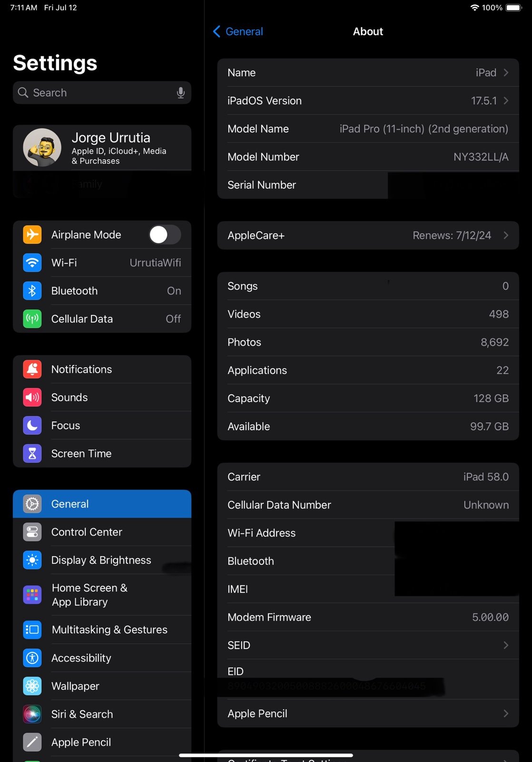Open AppleCare+ renewal details chevron
The height and width of the screenshot is (762, 532).
pos(505,236)
